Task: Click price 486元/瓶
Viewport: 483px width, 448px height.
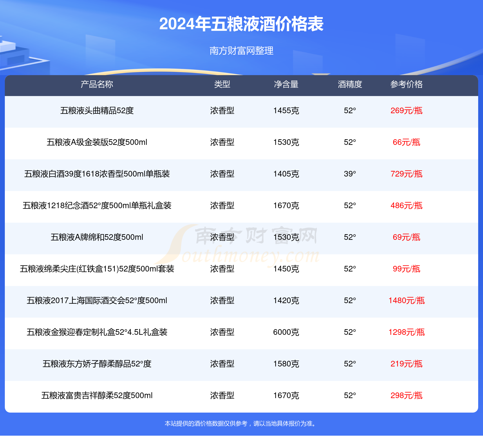Action: point(407,205)
